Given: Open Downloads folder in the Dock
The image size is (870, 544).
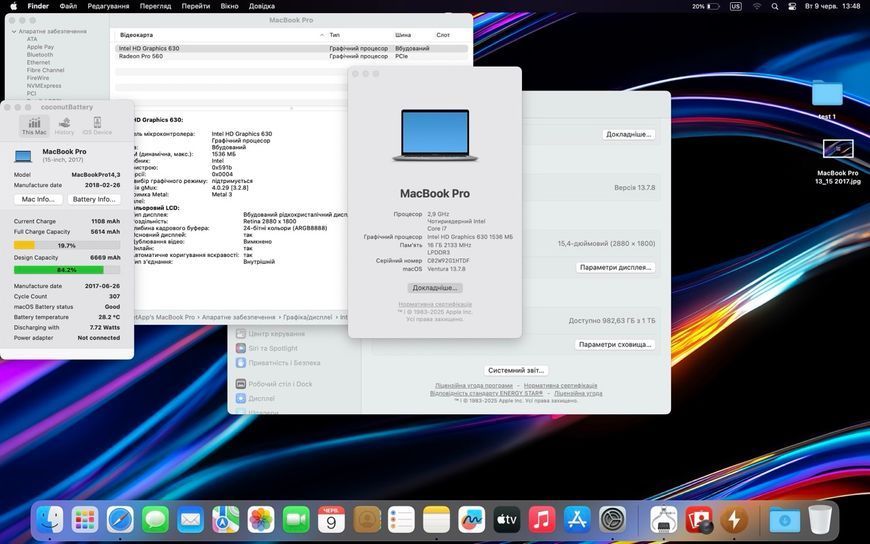Looking at the screenshot, I should [785, 520].
